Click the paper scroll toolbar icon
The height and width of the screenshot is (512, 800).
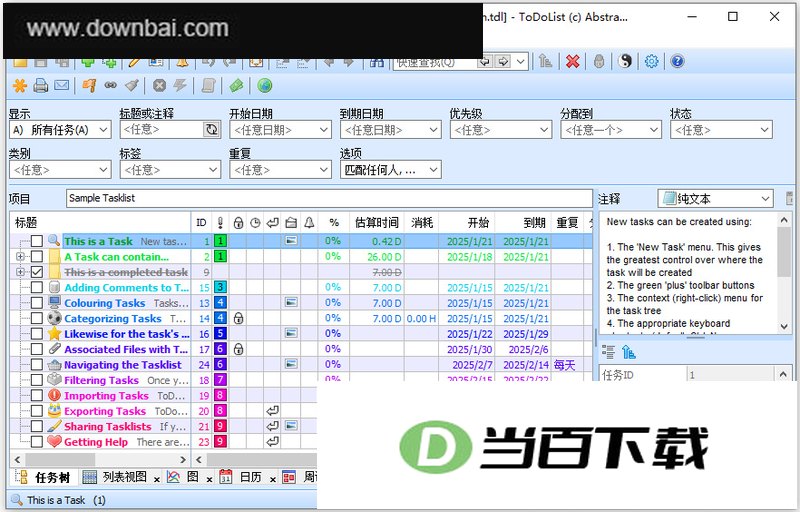coord(208,86)
